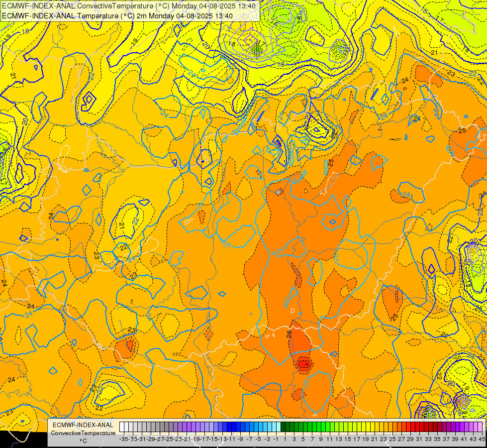
Task: Pick the darkest green legend swatch
Action: point(283,427)
